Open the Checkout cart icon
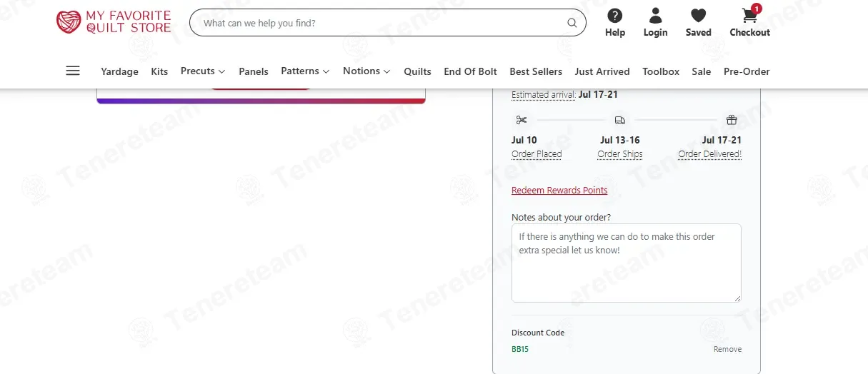Viewport: 868px width, 374px height. 749,16
